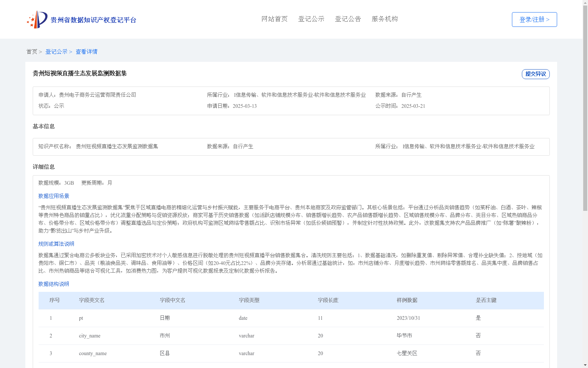588x368 pixels.
Task: Click the 详细信息 section heading
Action: [44, 167]
